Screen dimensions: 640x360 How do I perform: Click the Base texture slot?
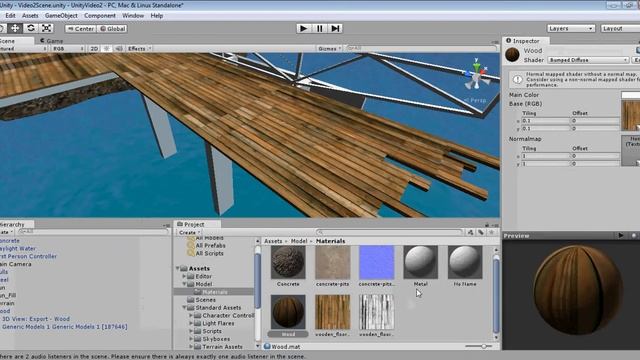pyautogui.click(x=630, y=116)
